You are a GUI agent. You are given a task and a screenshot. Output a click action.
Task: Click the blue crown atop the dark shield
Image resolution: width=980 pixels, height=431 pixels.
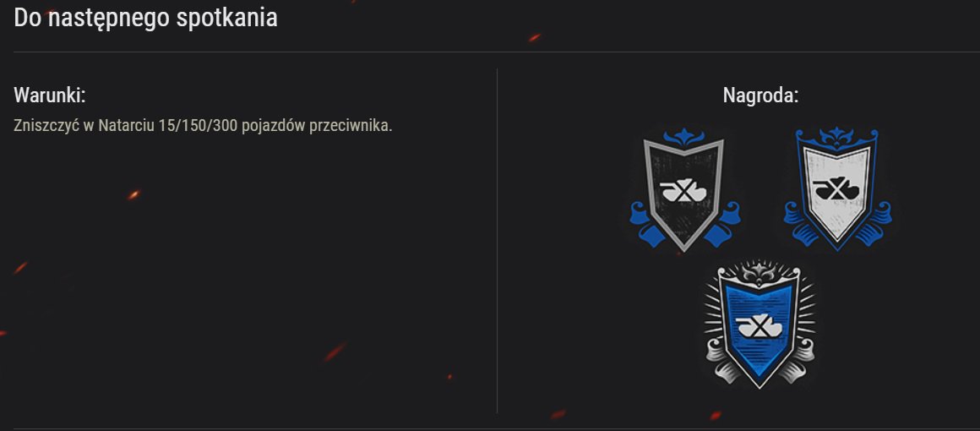click(683, 137)
